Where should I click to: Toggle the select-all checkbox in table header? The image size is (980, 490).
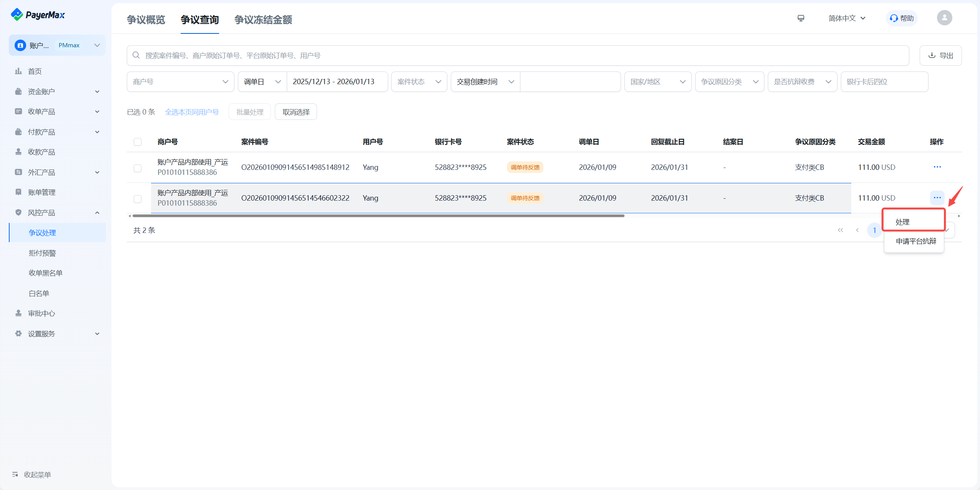click(x=138, y=142)
